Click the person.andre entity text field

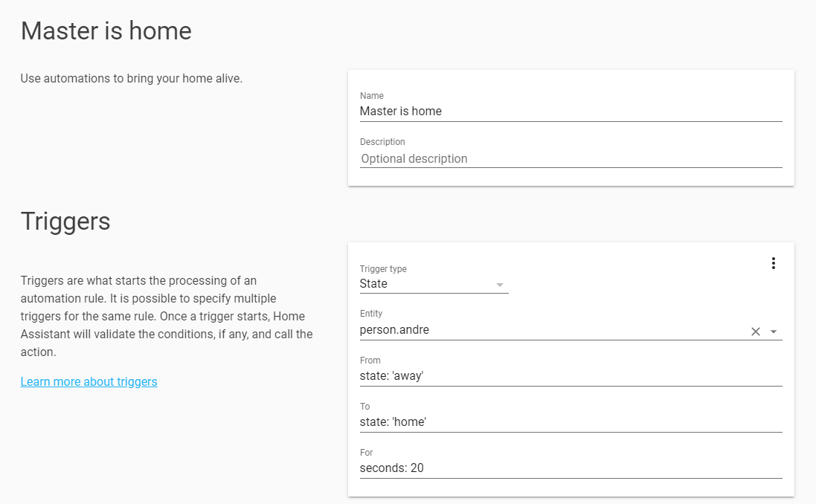[x=550, y=330]
